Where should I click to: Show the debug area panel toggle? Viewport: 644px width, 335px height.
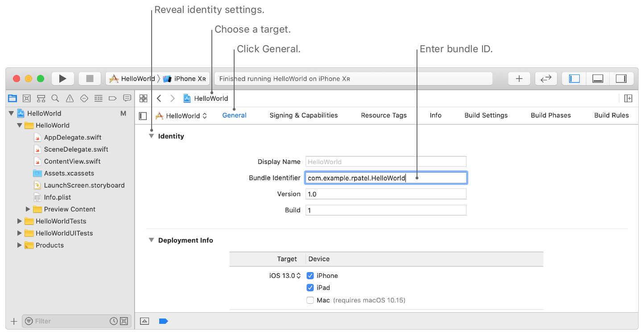click(598, 79)
